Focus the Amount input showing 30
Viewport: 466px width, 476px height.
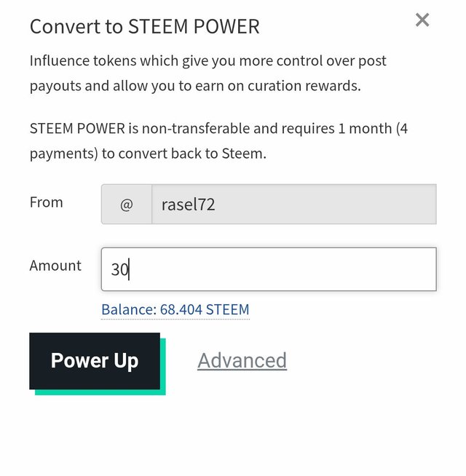coord(269,269)
